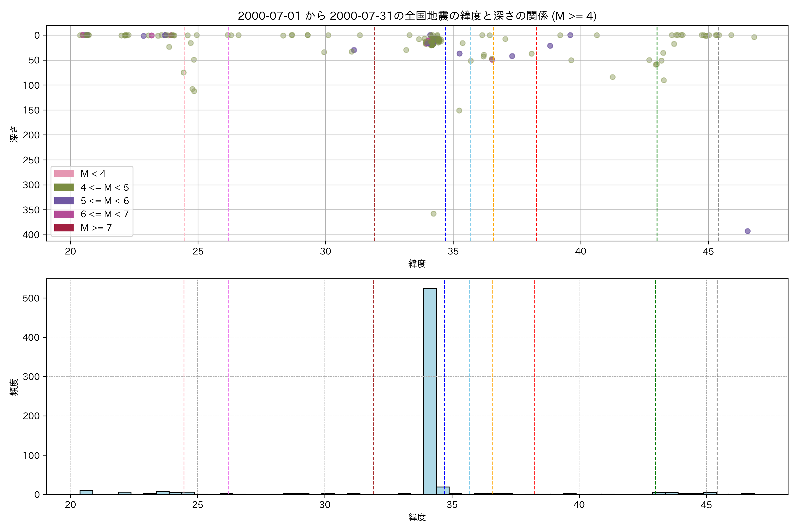
Task: Click the pink M < 4 legend swatch
Action: 64,174
